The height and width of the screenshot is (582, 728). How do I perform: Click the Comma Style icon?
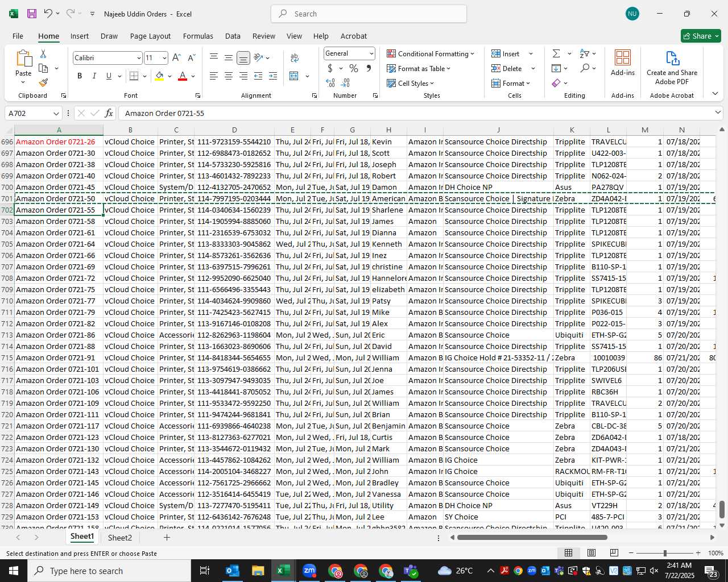coord(369,68)
